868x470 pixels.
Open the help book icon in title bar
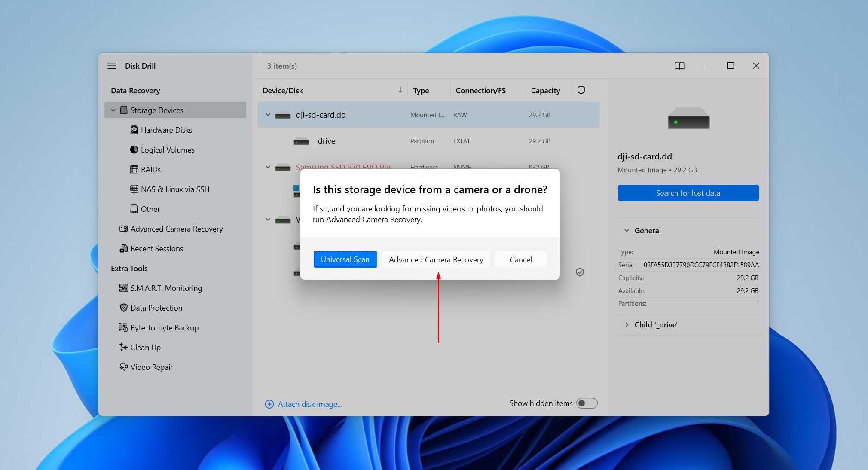[x=679, y=66]
